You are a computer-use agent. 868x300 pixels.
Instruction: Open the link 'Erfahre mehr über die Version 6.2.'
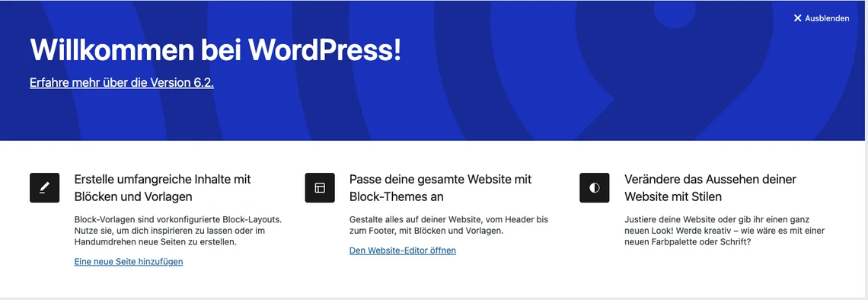(122, 82)
